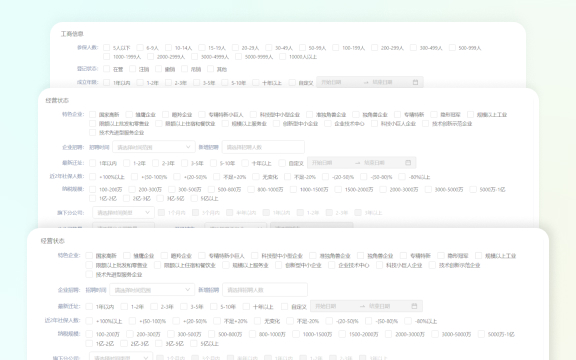
Task: Tick 不足-20% in the frontmost card
Action: 290,321
